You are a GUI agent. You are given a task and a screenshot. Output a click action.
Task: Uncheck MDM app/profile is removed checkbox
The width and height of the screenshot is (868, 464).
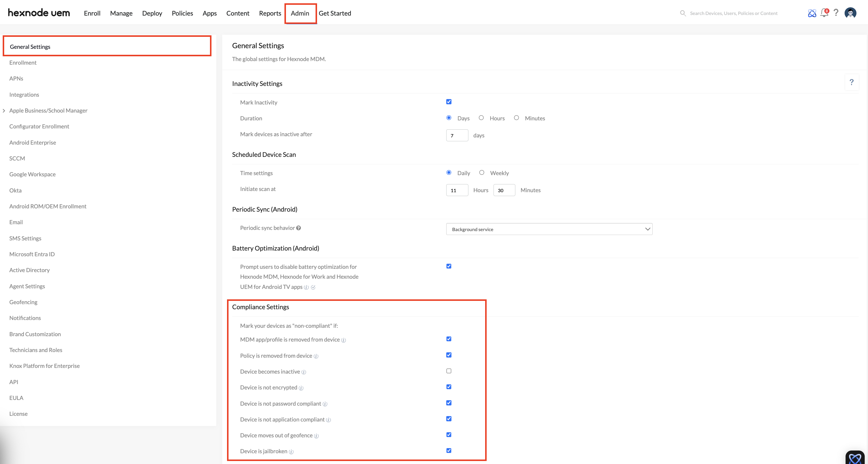coord(449,339)
